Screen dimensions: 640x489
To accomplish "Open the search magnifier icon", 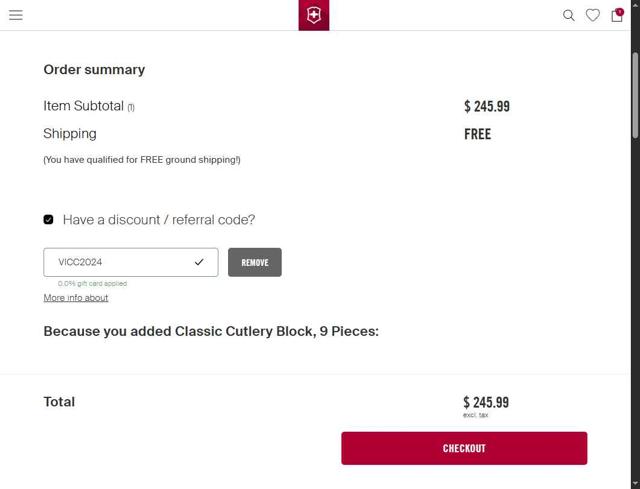I will click(x=568, y=15).
